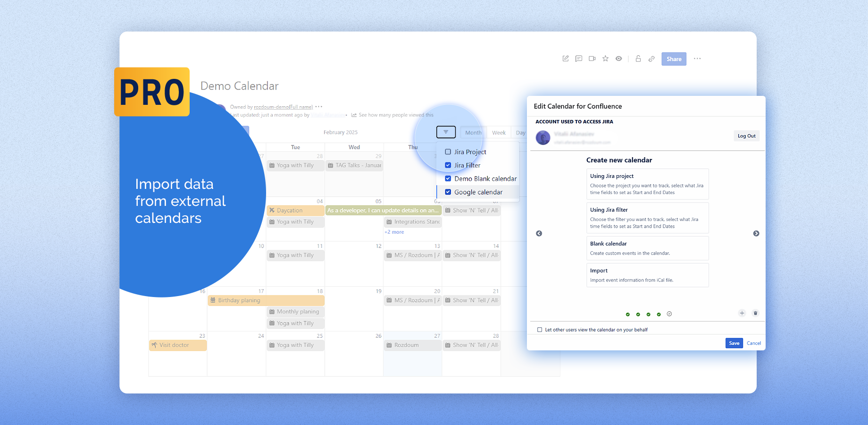Expand the +2 more events link

tap(394, 232)
